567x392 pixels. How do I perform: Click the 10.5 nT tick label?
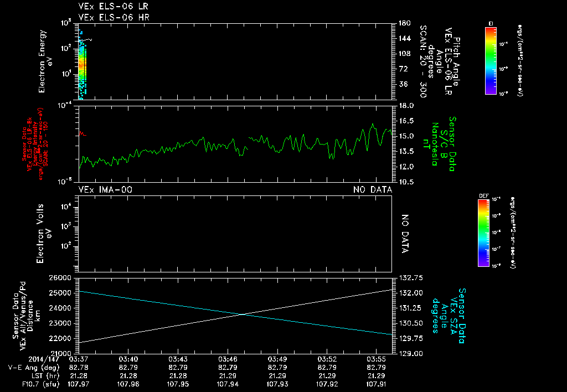(406, 182)
